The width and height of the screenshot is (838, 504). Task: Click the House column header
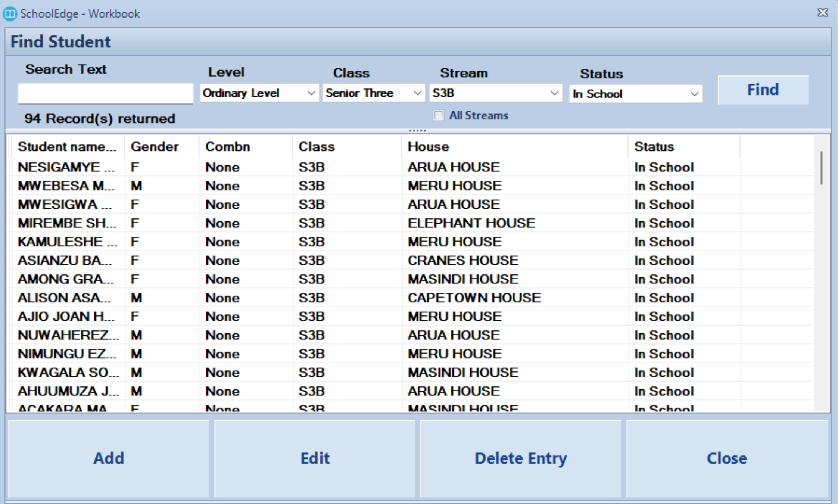pyautogui.click(x=428, y=147)
